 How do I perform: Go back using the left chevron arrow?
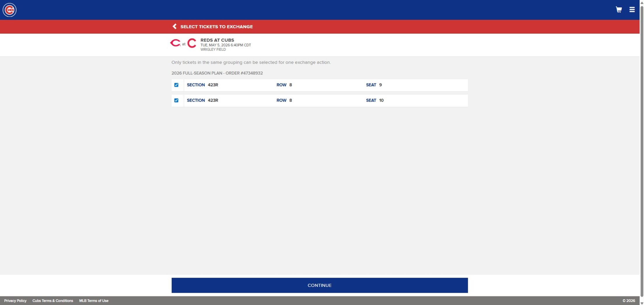click(x=174, y=27)
